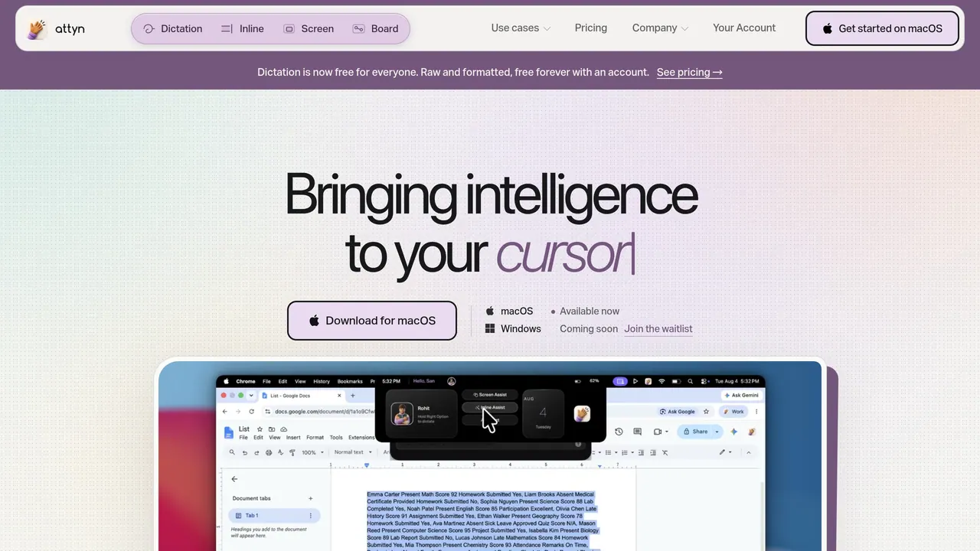The width and height of the screenshot is (980, 551).
Task: Switch to the Inline tab
Action: click(242, 29)
